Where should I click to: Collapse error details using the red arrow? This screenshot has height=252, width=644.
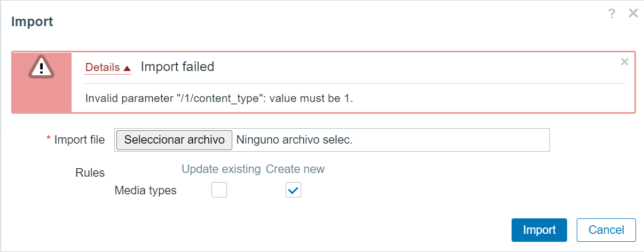click(127, 68)
